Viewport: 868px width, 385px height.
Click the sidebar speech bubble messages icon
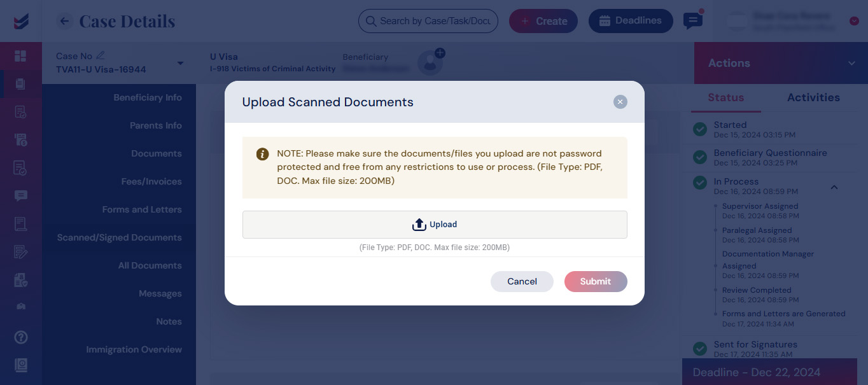coord(20,195)
